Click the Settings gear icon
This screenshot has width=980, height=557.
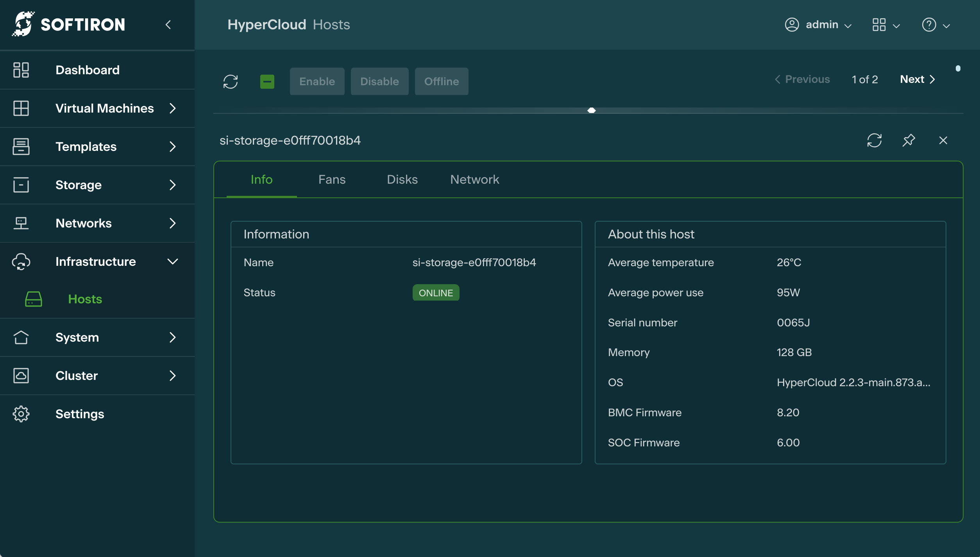point(21,414)
